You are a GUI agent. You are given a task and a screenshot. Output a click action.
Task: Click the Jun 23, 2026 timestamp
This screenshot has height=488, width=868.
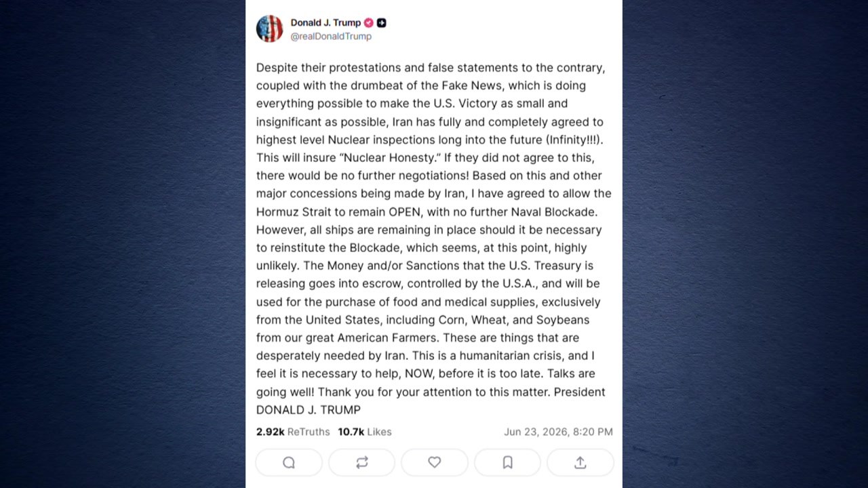click(x=558, y=432)
